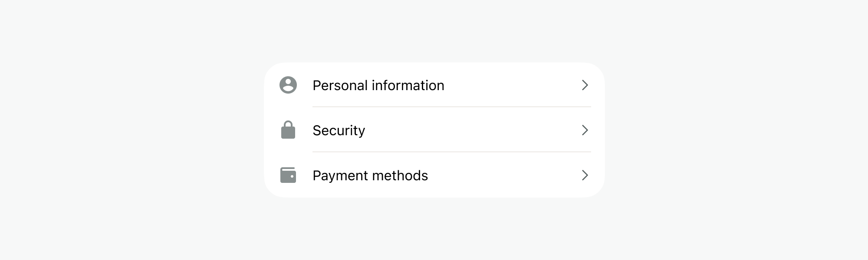Click the padlock icon beside Security
The width and height of the screenshot is (868, 260).
pyautogui.click(x=288, y=130)
